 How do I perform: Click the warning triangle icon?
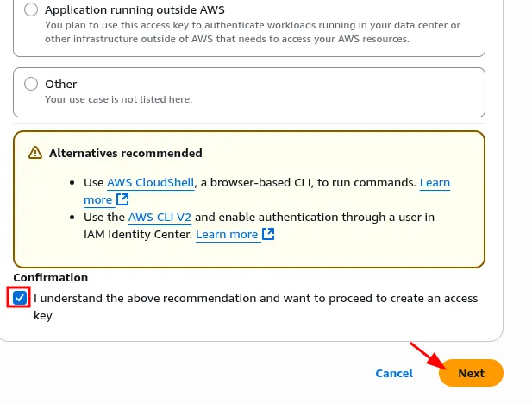(34, 153)
